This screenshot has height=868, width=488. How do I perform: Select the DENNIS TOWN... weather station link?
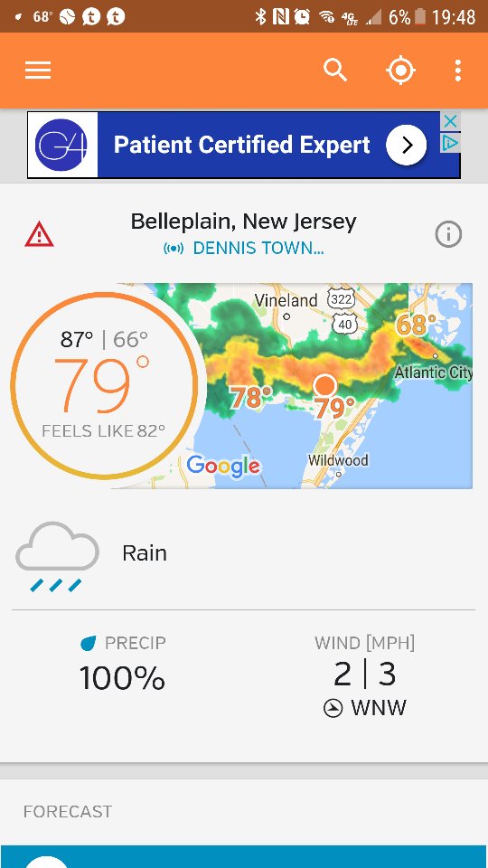[x=244, y=248]
